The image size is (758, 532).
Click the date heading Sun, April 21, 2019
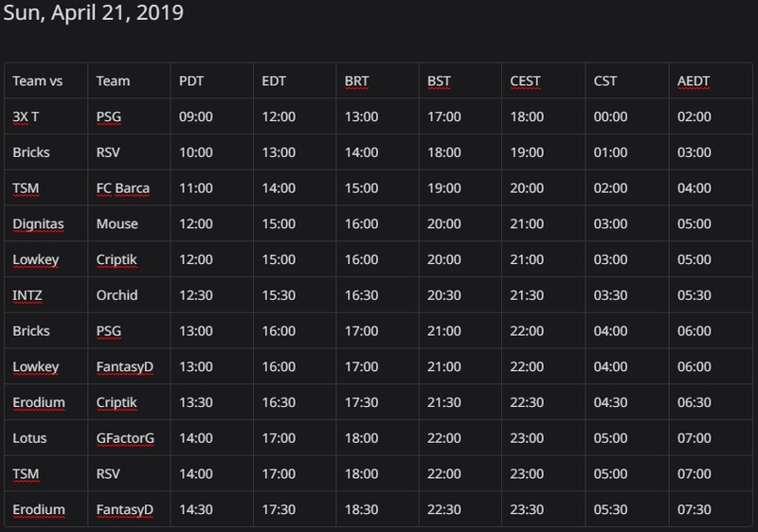93,12
